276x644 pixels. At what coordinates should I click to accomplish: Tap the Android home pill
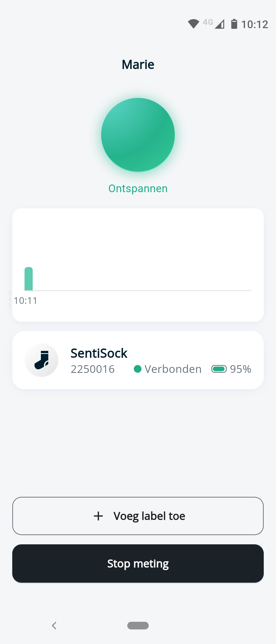[x=138, y=625]
